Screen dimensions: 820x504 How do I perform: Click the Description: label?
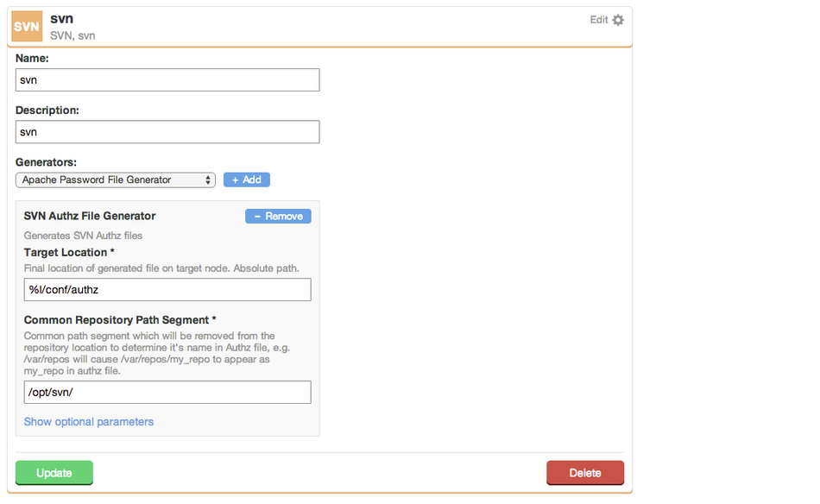click(x=47, y=110)
